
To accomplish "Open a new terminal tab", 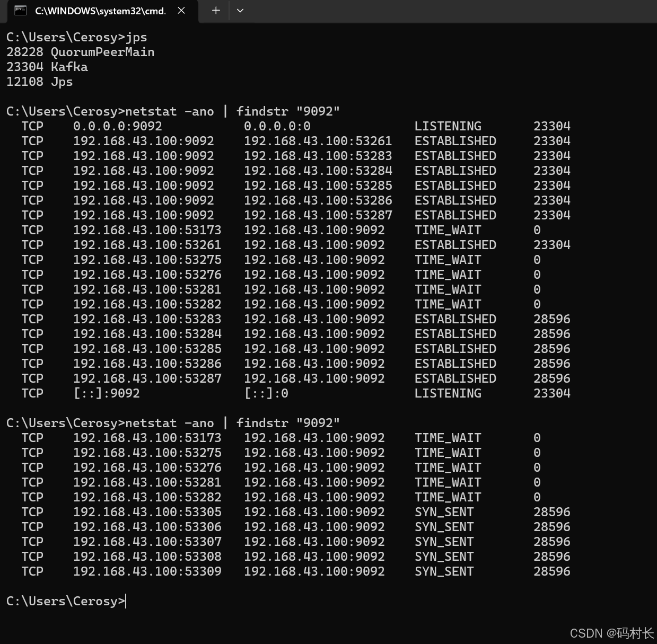I will pyautogui.click(x=216, y=11).
